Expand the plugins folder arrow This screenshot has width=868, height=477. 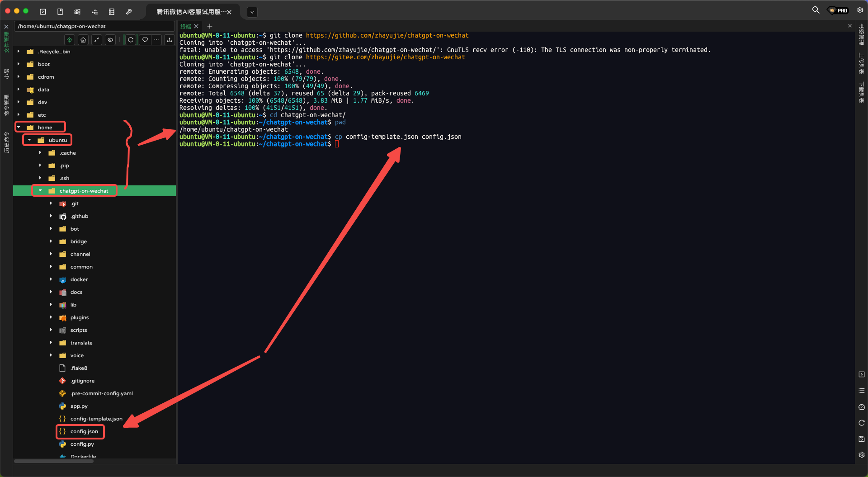click(51, 317)
